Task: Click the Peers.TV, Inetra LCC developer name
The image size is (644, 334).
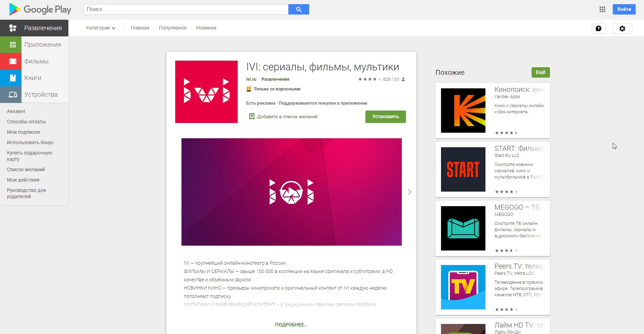Action: 514,273
